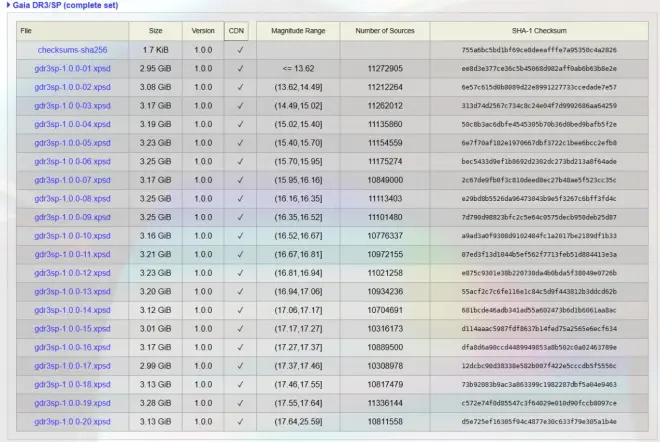
Task: Select source count 11113403
Action: coord(385,198)
